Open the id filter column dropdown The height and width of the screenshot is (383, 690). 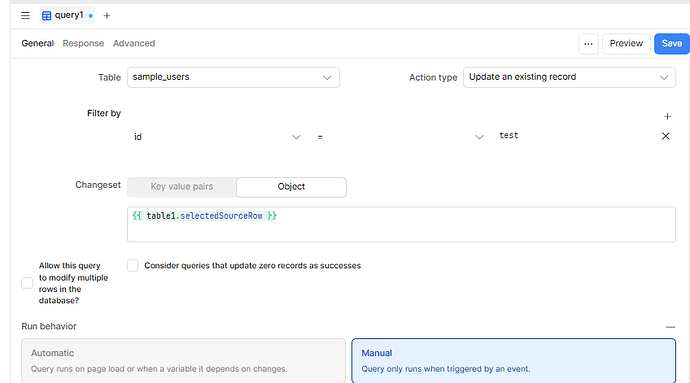click(217, 137)
